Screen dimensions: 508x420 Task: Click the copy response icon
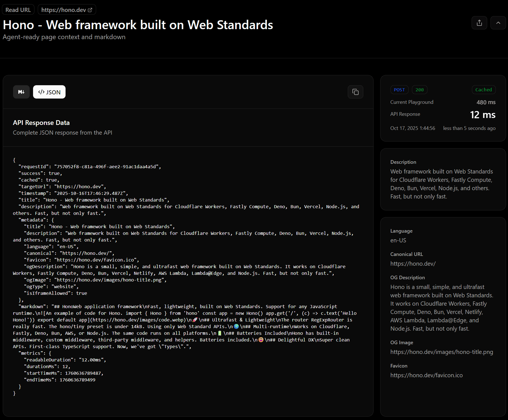pyautogui.click(x=356, y=92)
